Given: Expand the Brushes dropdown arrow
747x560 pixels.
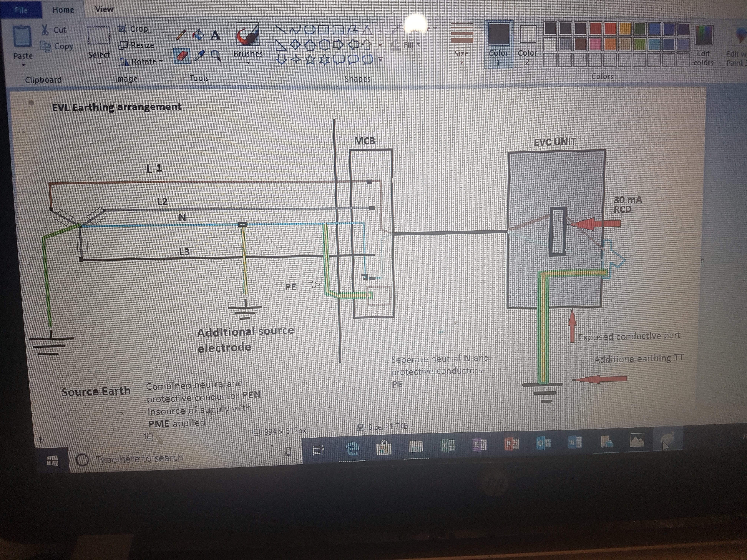Looking at the screenshot, I should tap(248, 63).
